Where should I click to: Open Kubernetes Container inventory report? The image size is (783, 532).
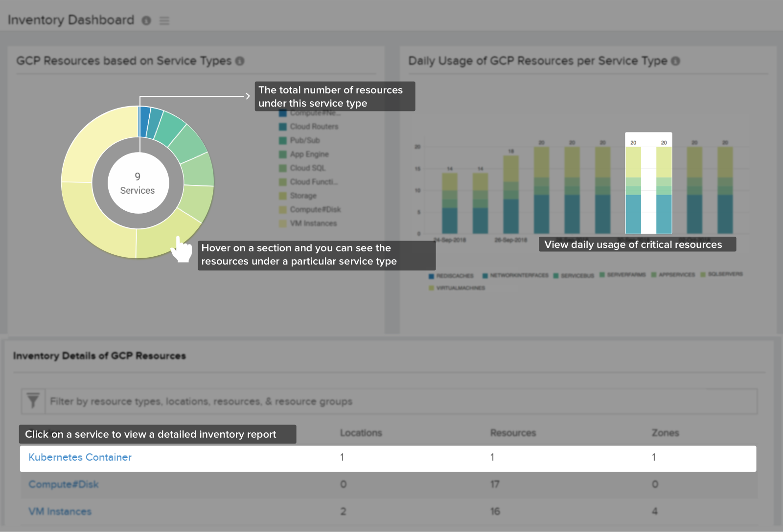[80, 458]
